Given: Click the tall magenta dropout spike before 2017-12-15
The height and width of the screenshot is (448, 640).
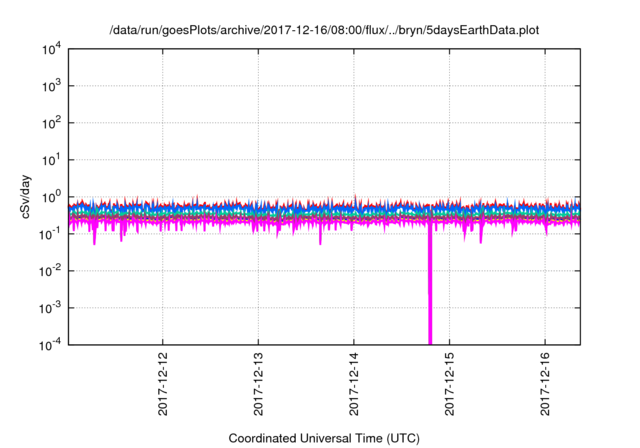Looking at the screenshot, I should click(430, 286).
